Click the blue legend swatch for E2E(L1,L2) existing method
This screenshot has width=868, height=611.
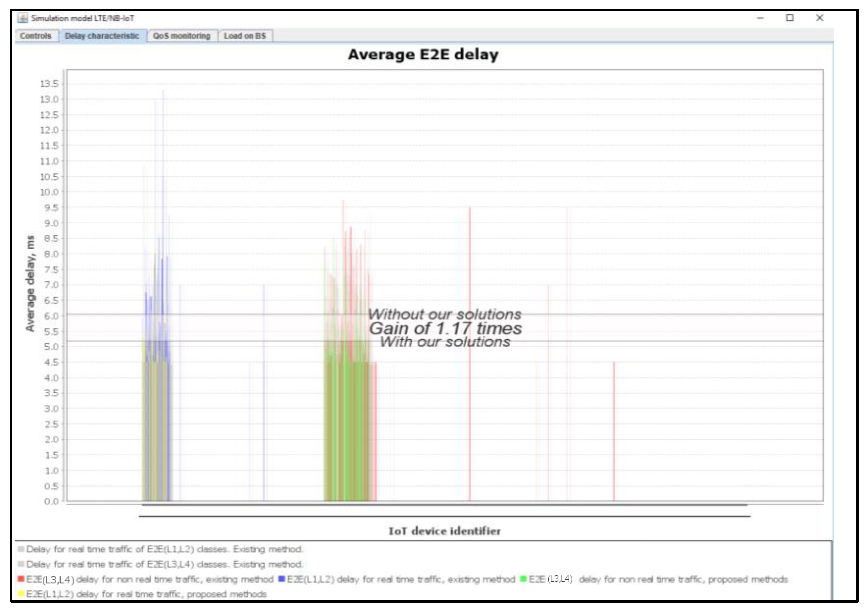tap(281, 578)
